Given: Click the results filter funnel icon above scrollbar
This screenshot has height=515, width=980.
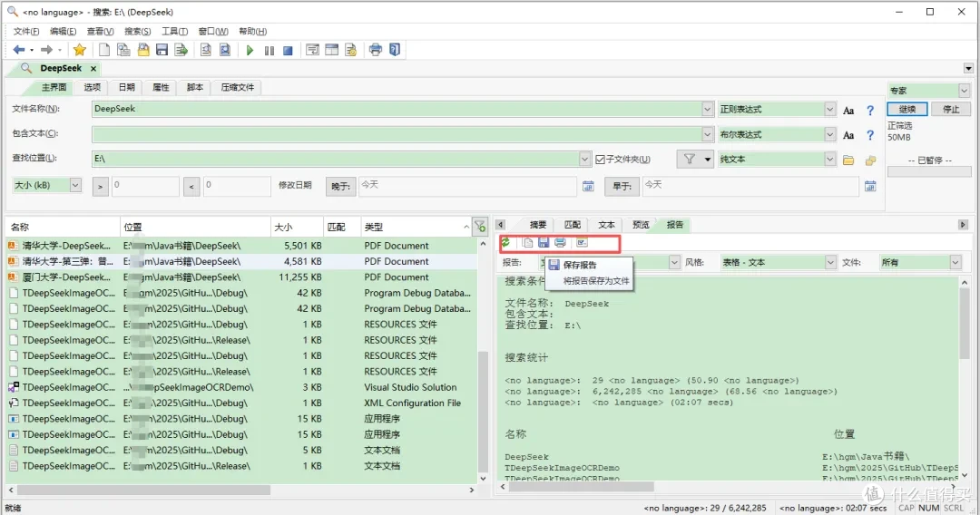Looking at the screenshot, I should [480, 226].
